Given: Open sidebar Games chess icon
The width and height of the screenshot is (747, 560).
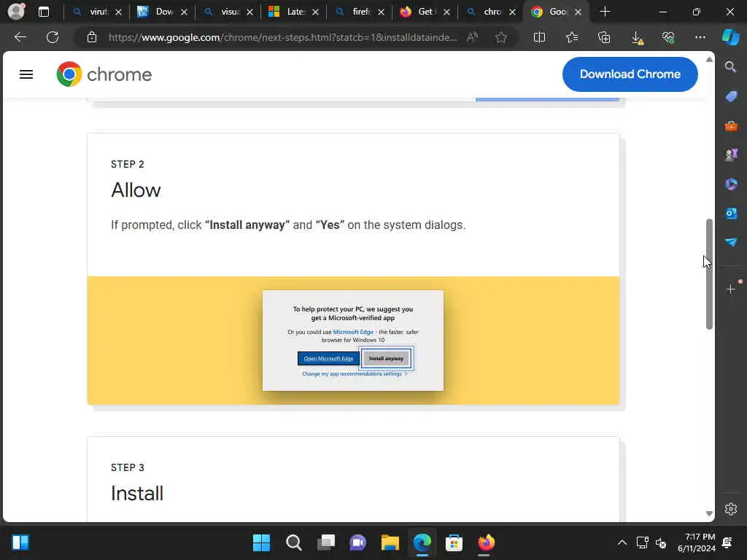Looking at the screenshot, I should [x=731, y=155].
